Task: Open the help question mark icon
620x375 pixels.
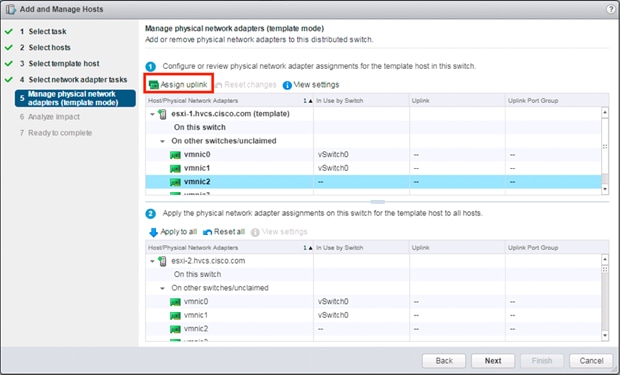Action: coord(611,9)
